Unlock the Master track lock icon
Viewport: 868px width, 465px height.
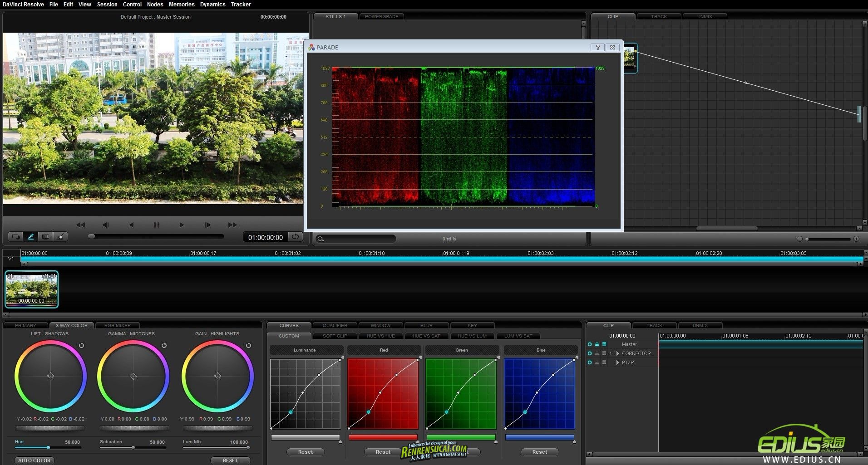coord(597,344)
